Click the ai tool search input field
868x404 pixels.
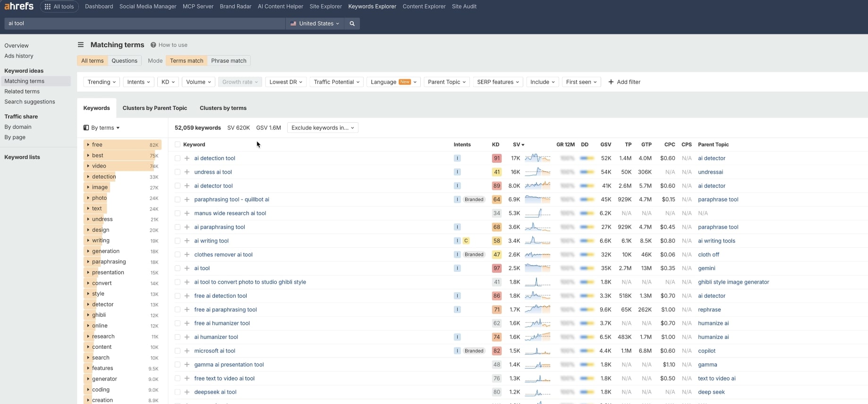point(145,24)
